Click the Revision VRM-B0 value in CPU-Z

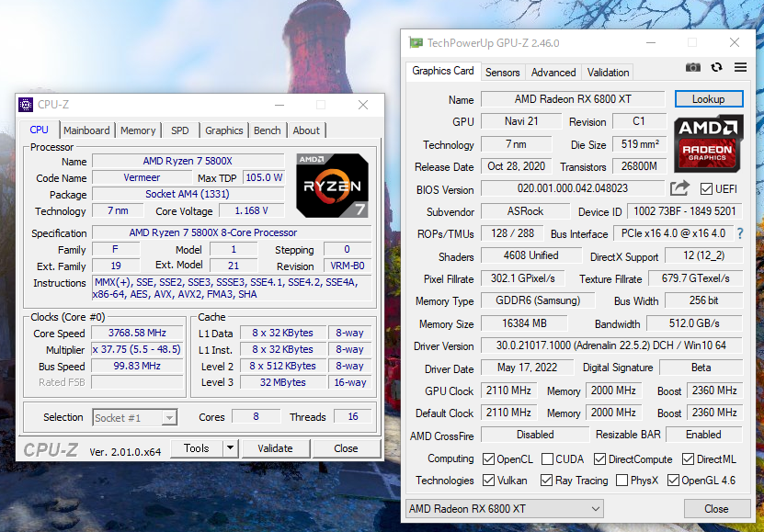click(x=348, y=266)
